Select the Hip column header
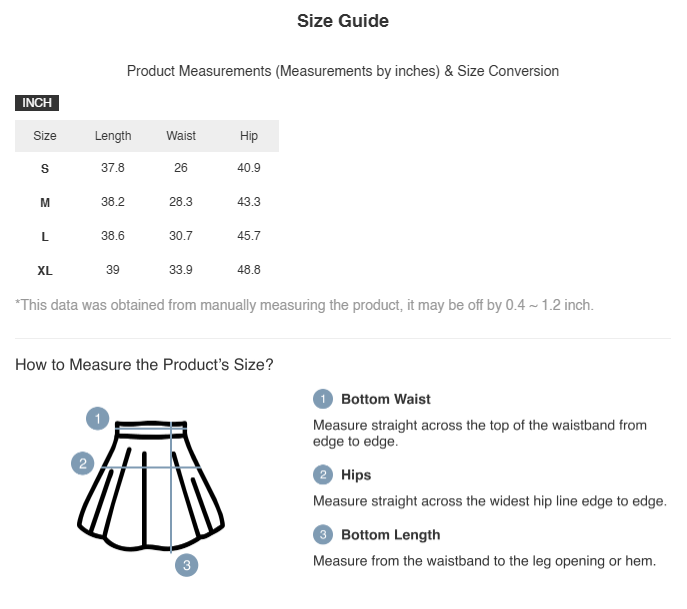This screenshot has width=687, height=609. point(249,136)
